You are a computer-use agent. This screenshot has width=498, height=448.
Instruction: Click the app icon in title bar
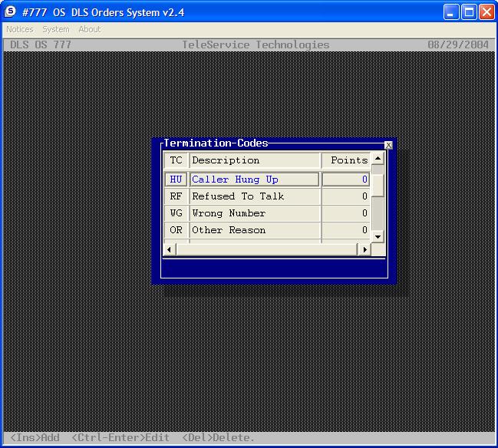pyautogui.click(x=10, y=12)
